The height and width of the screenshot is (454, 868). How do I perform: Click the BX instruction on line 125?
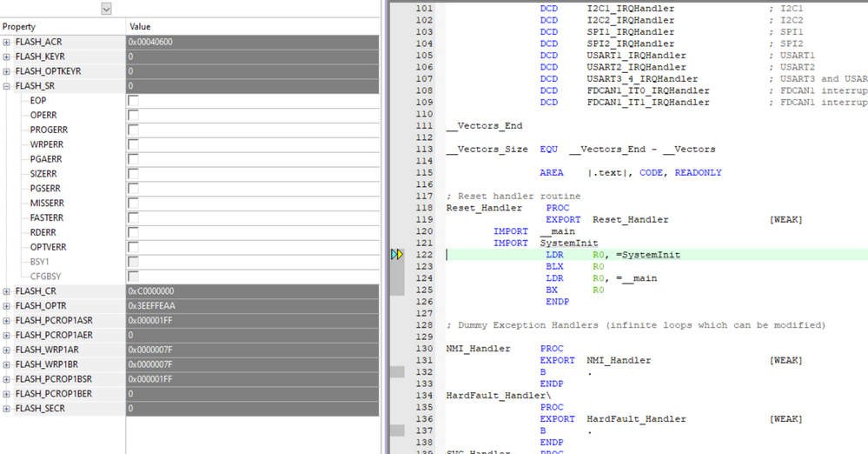(552, 290)
